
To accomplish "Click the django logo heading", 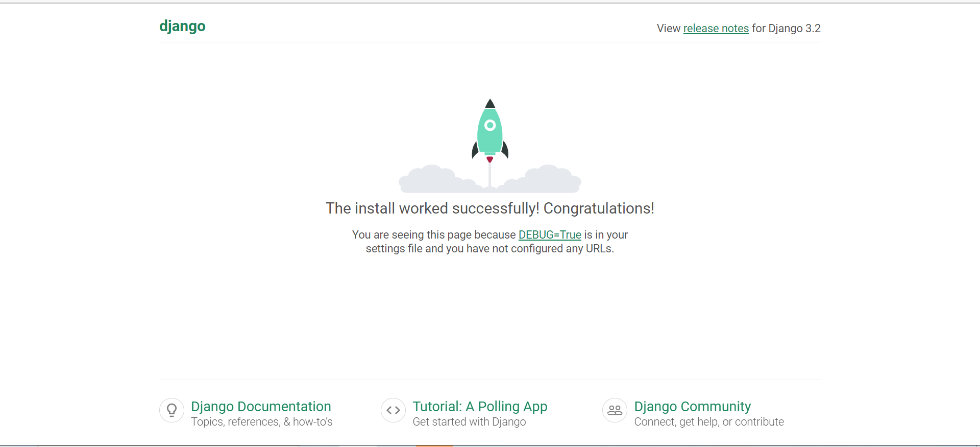I will click(182, 26).
